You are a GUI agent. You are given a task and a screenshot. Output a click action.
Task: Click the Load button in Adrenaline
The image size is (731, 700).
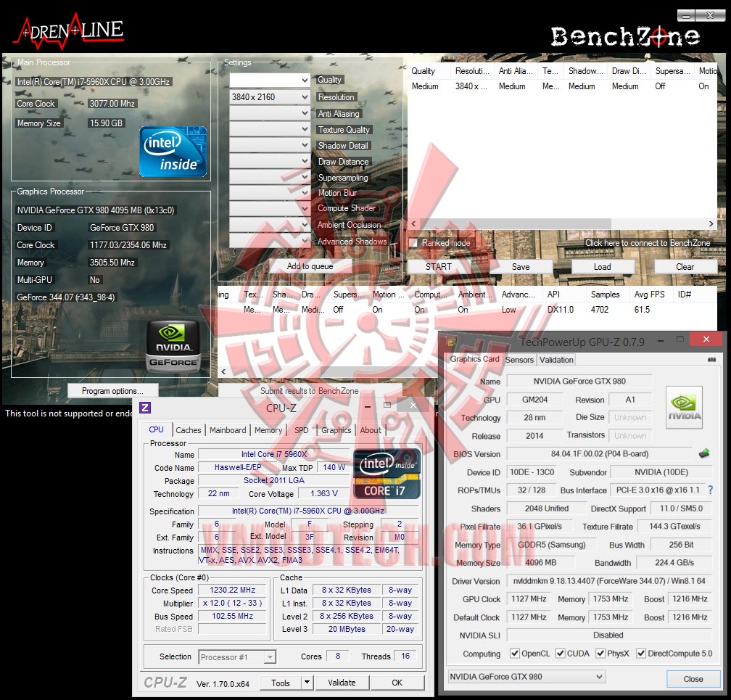point(603,267)
